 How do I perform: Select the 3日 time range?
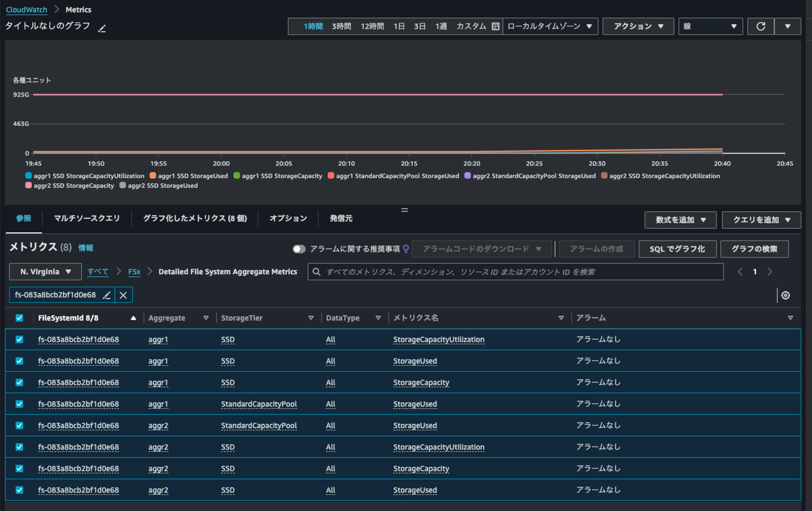click(420, 26)
